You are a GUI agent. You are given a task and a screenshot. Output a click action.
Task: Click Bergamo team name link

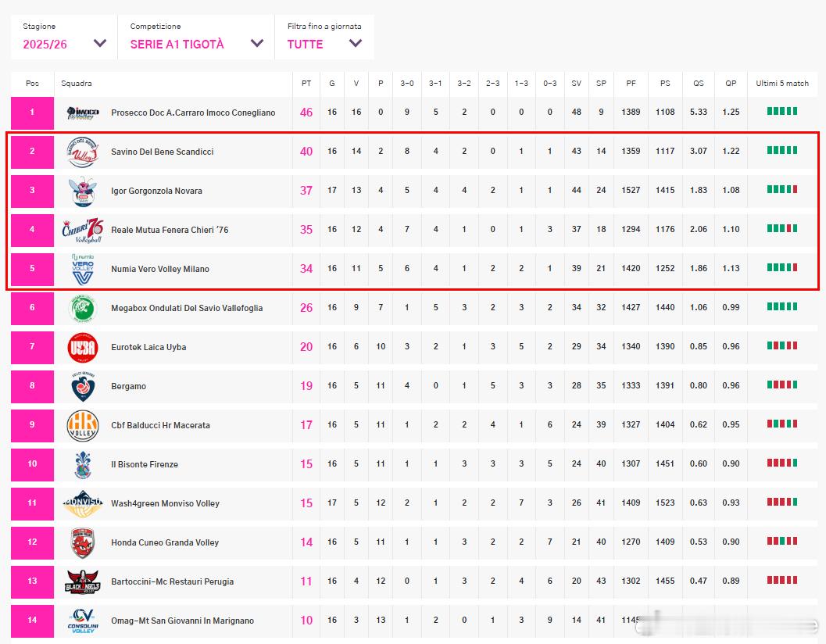click(x=128, y=386)
